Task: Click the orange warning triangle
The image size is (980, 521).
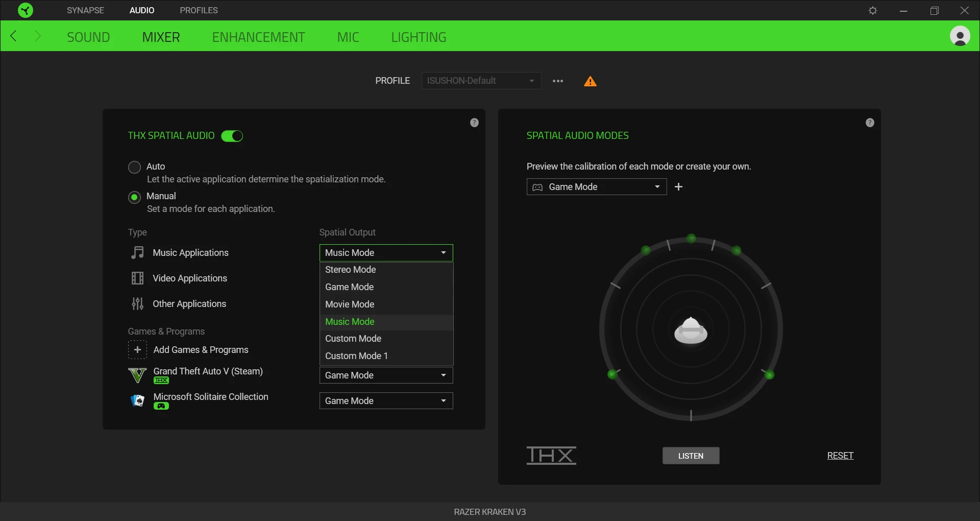Action: (590, 81)
